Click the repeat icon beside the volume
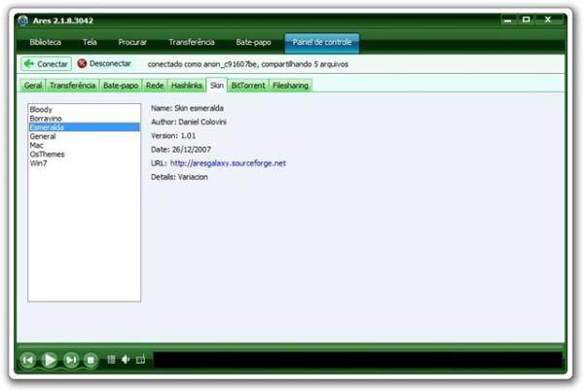Viewport: 584px width, 392px height. pyautogui.click(x=140, y=360)
